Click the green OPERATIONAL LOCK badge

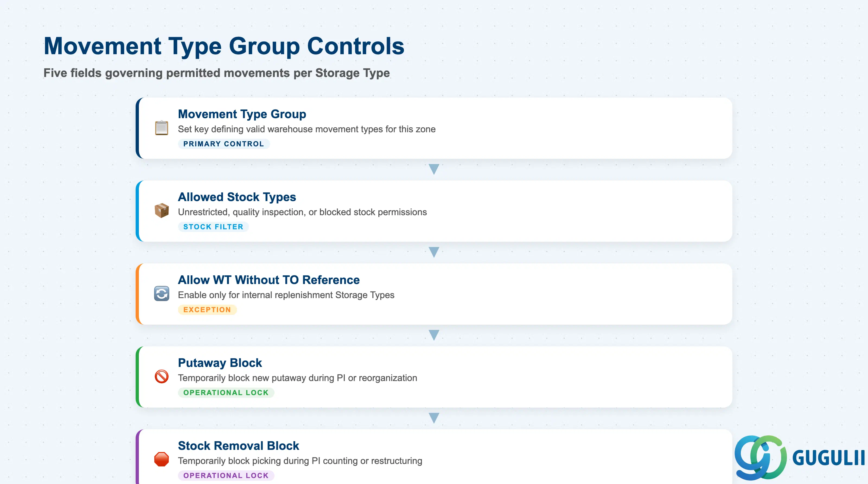point(226,392)
